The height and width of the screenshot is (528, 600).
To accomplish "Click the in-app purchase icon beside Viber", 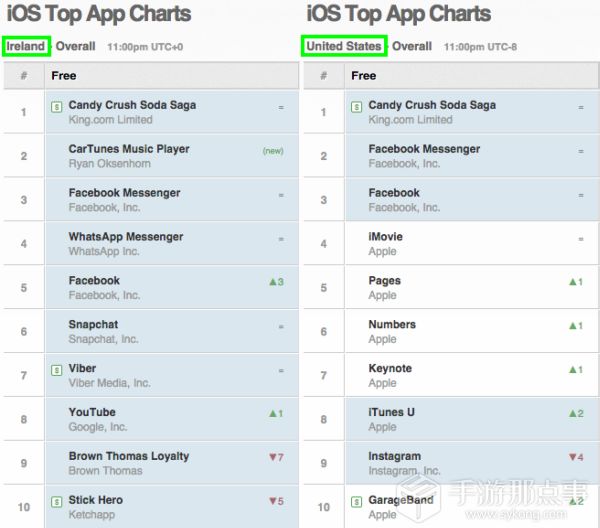I will (57, 370).
